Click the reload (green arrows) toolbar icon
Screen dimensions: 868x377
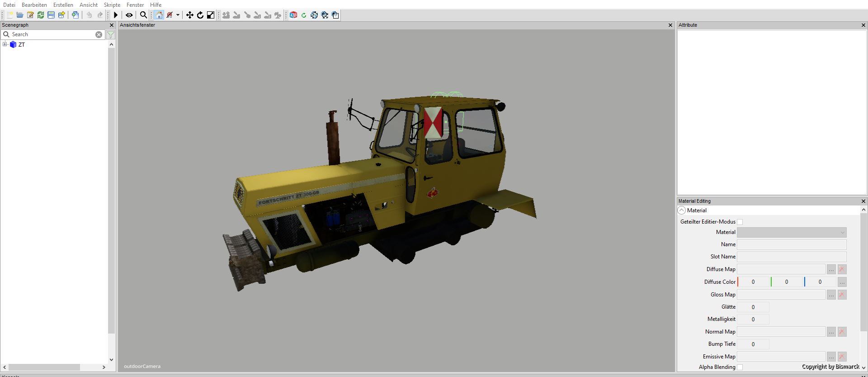point(41,15)
